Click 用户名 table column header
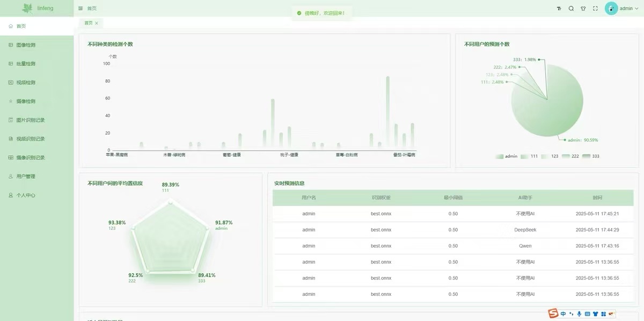This screenshot has width=644, height=321. point(309,198)
